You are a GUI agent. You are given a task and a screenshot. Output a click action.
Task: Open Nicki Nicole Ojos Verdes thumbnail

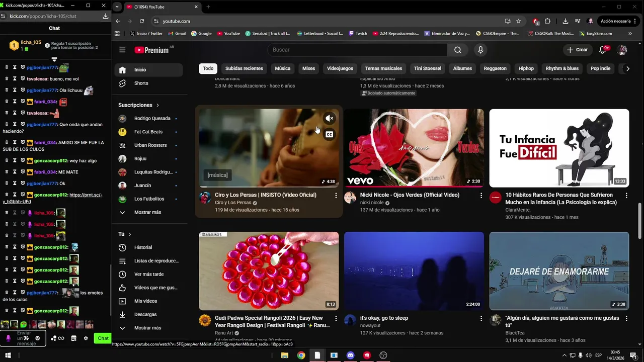[414, 148]
